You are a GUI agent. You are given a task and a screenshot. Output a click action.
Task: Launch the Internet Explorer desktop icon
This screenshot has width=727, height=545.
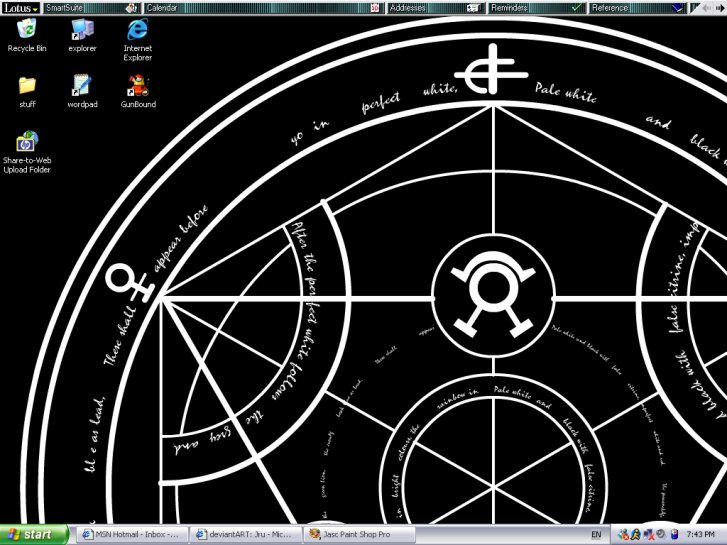click(x=138, y=40)
